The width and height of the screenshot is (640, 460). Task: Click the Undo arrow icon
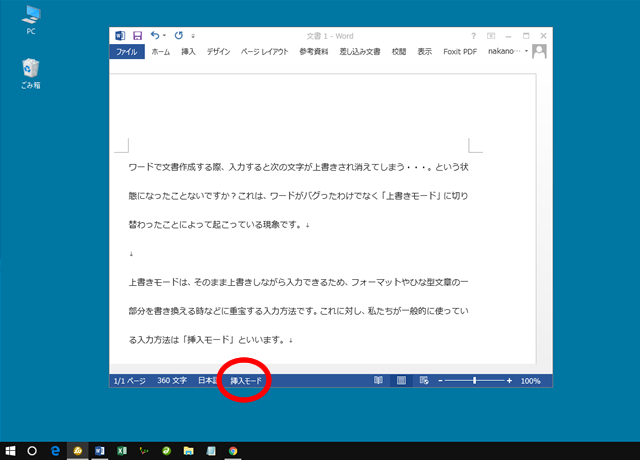coord(155,35)
